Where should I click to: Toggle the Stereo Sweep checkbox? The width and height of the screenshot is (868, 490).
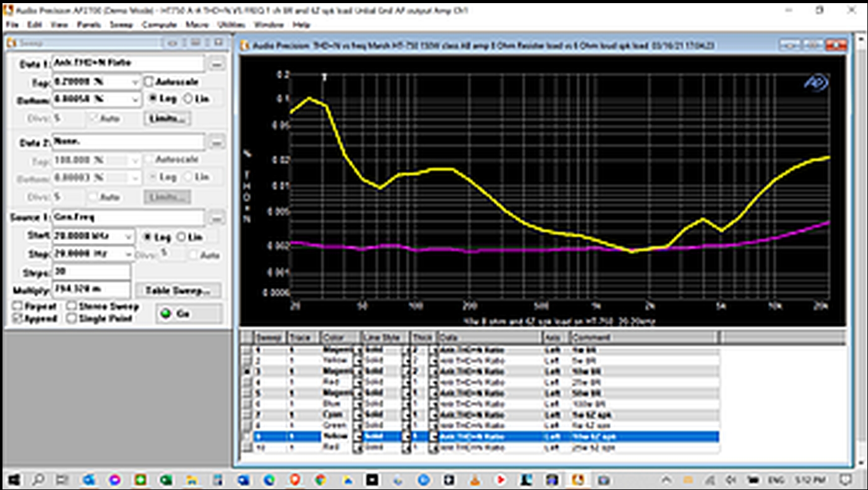click(x=72, y=307)
